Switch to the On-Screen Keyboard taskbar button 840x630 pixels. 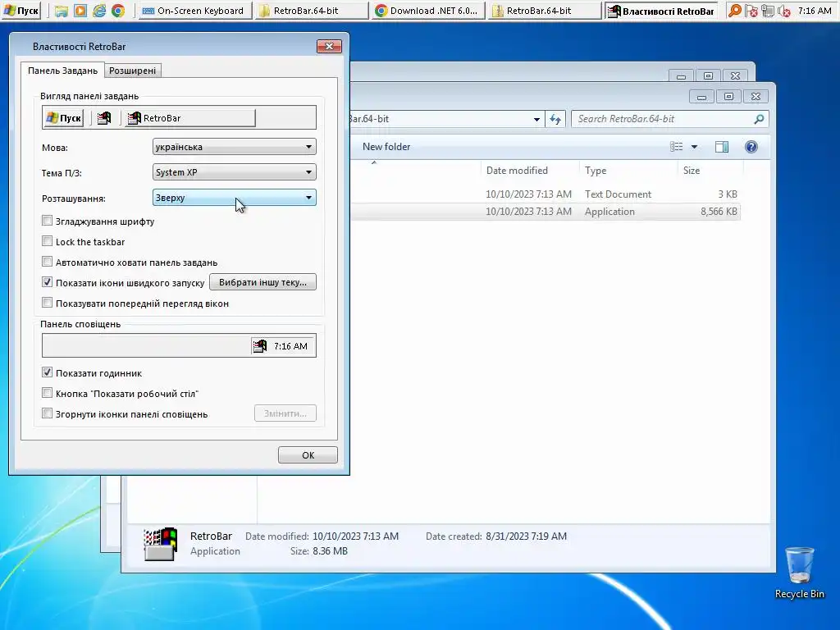(194, 11)
